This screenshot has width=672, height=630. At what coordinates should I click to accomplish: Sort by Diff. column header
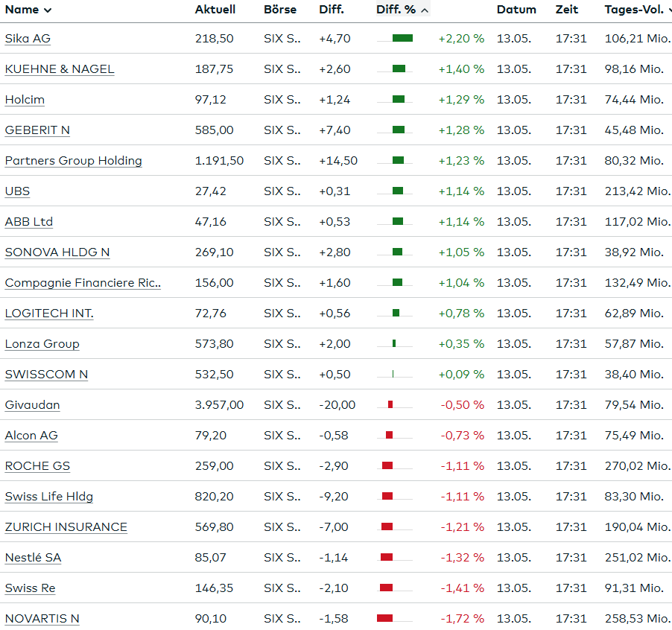pyautogui.click(x=332, y=10)
